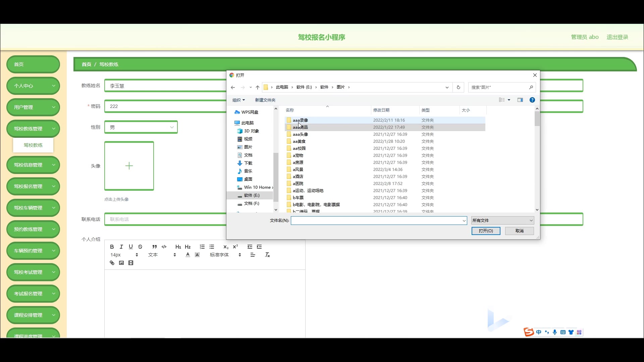Expand the 驾校信息管理 sidebar menu
Viewport: 644px width, 362px height.
tap(33, 165)
